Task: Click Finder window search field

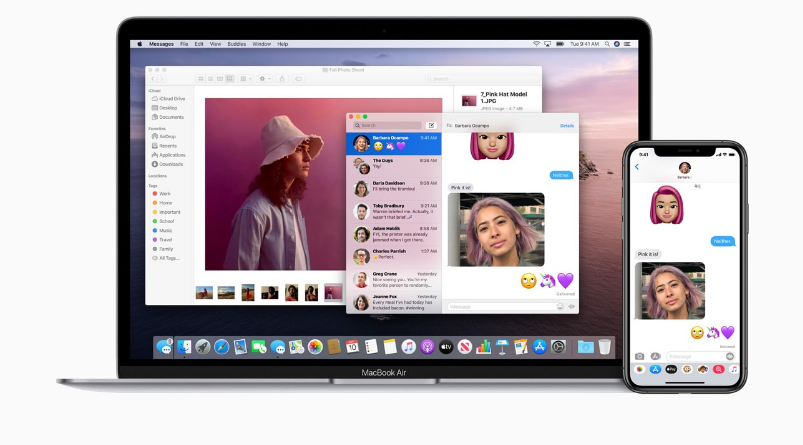Action: point(481,79)
